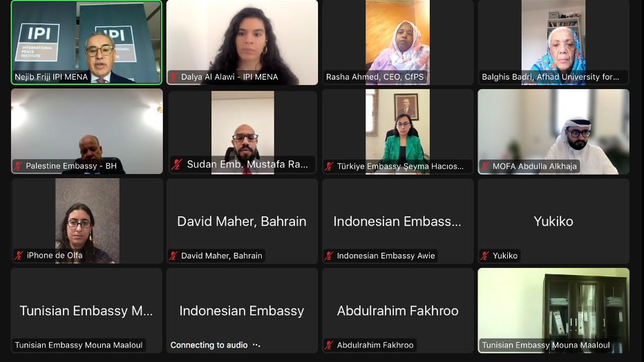Click the David Maher, Bahrain name label

(221, 256)
